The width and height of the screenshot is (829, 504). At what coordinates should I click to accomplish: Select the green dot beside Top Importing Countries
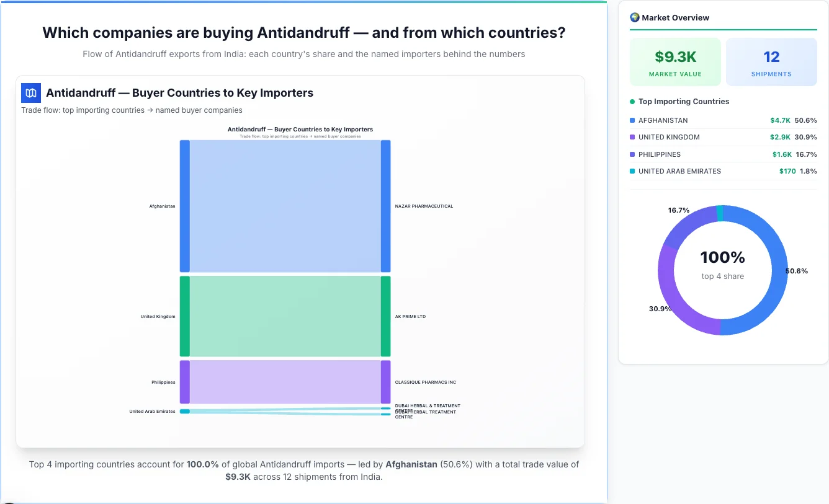tap(631, 101)
